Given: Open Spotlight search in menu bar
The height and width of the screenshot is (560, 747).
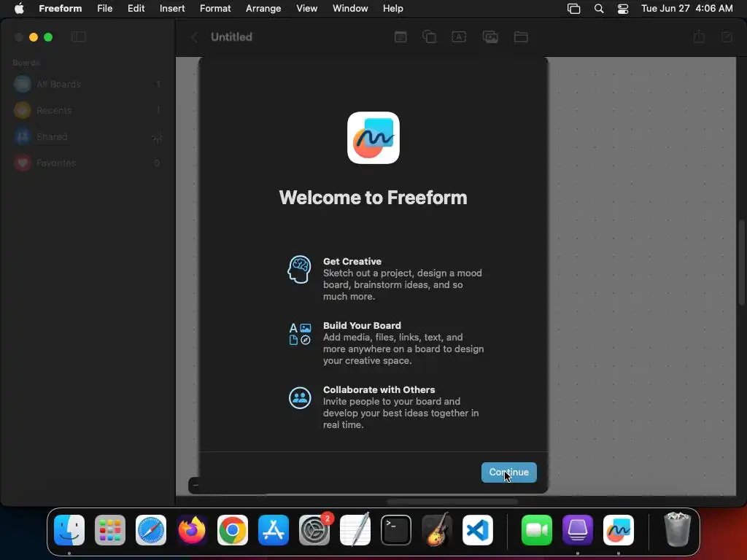Looking at the screenshot, I should (599, 9).
